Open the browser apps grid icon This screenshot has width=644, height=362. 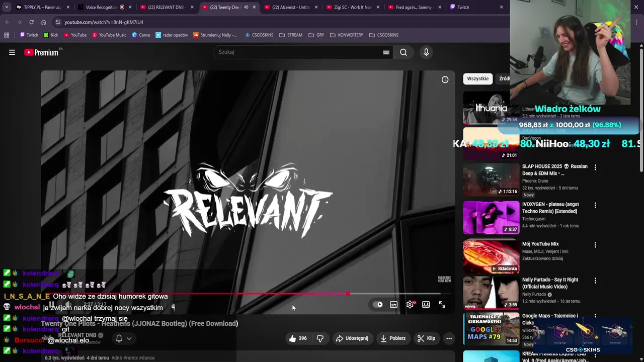click(x=7, y=35)
